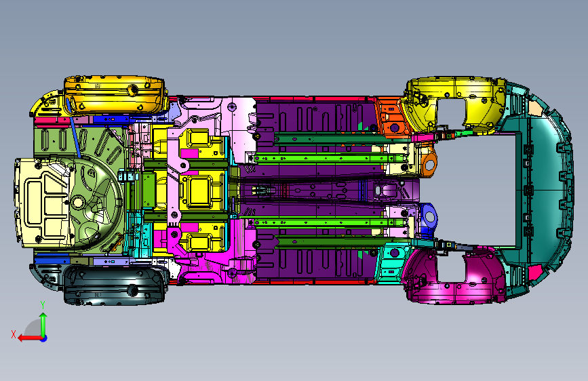
Task: Select the purple center tunnel panel
Action: (330, 190)
